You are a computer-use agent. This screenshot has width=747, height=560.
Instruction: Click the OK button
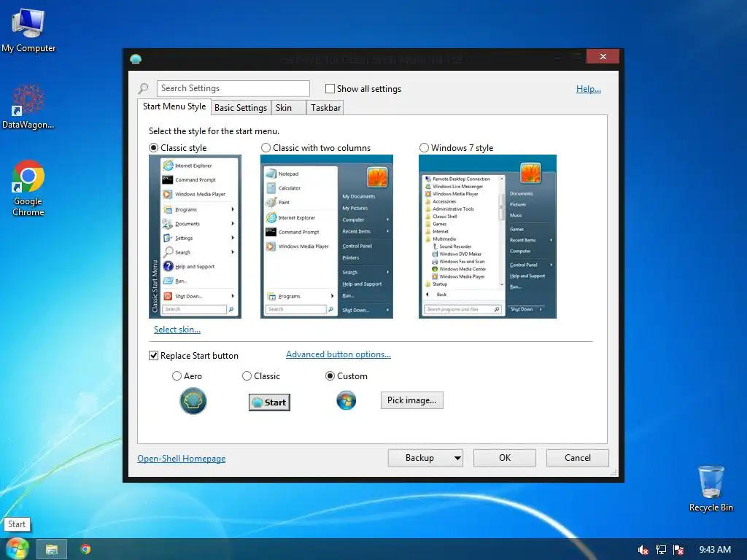[x=505, y=458]
